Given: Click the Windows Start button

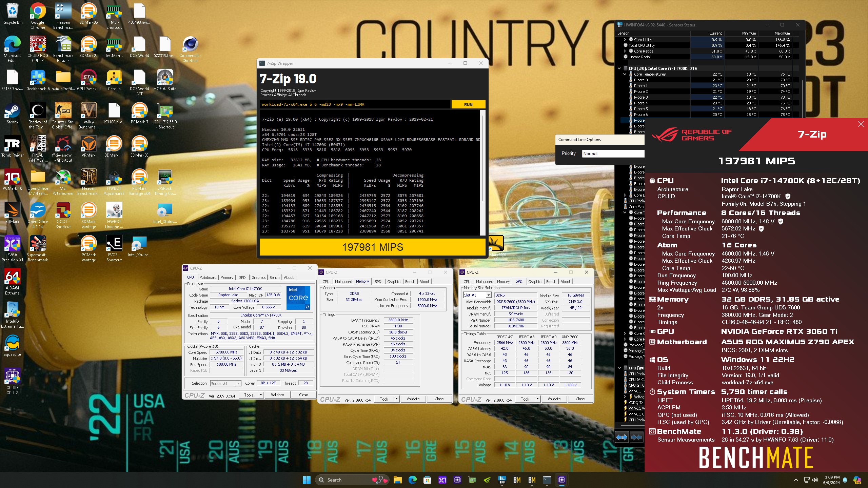Looking at the screenshot, I should point(307,480).
